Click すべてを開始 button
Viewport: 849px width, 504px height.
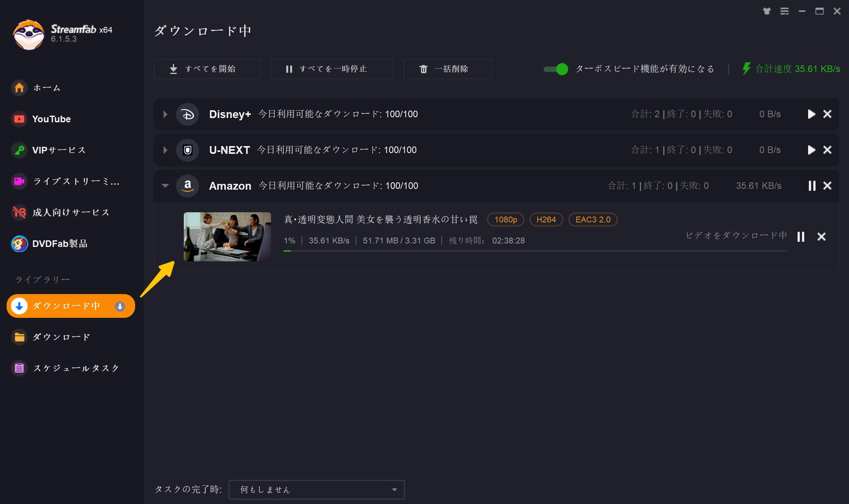pos(207,69)
